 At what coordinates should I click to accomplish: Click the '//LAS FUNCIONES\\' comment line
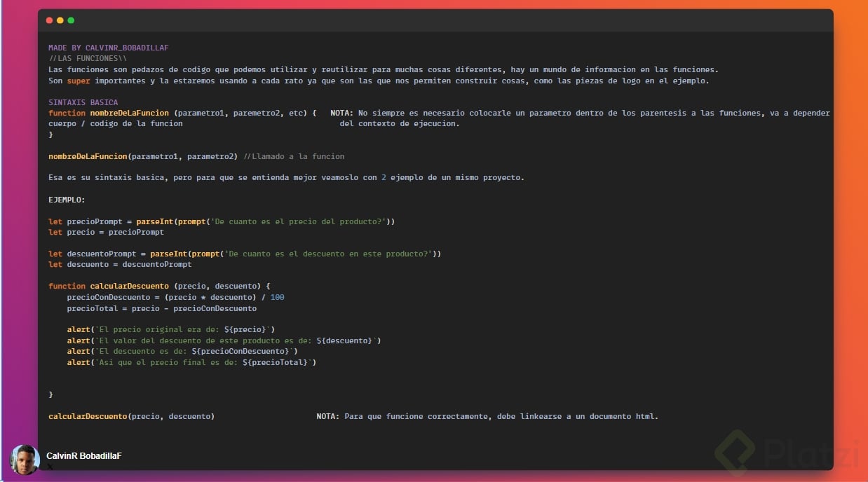pyautogui.click(x=88, y=59)
